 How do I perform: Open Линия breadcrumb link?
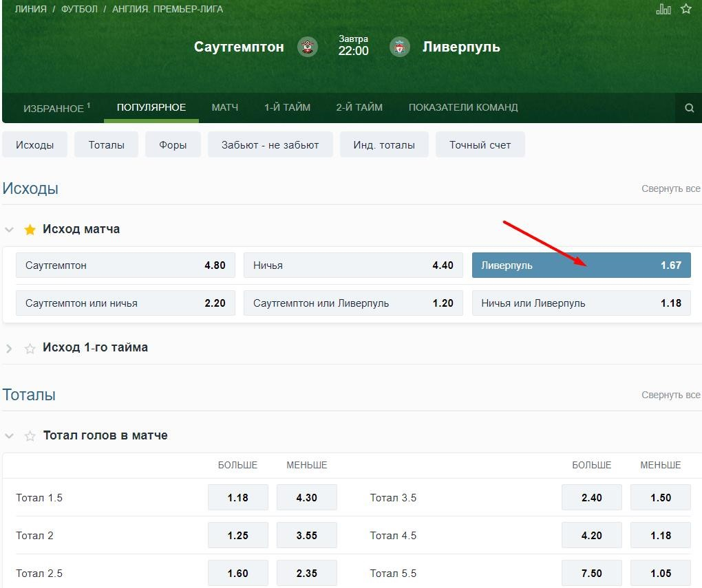(30, 9)
